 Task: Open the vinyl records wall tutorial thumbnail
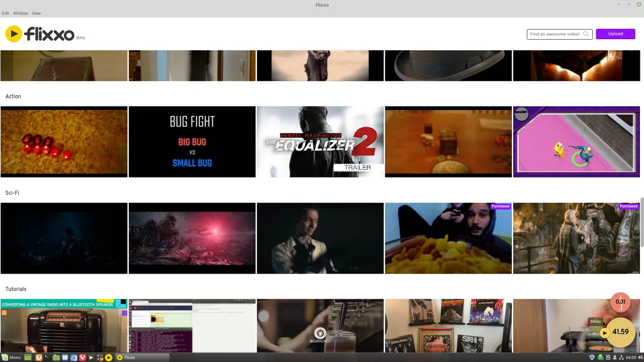[x=448, y=326]
